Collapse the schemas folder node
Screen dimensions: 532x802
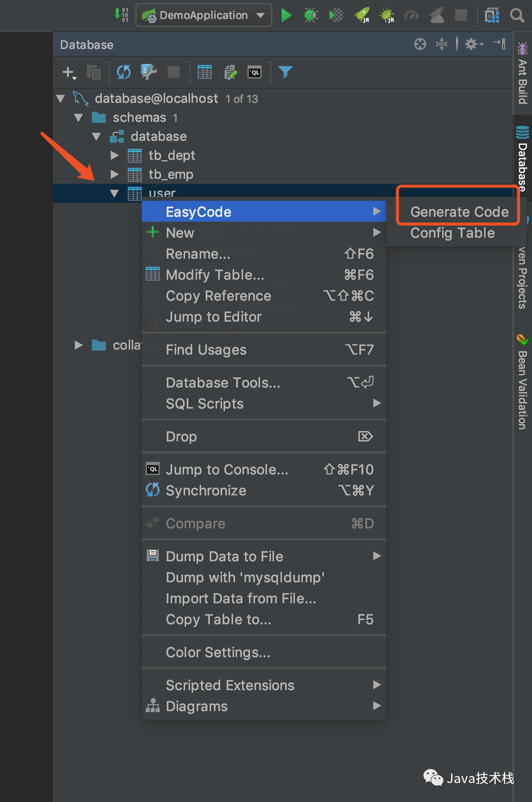tap(78, 118)
